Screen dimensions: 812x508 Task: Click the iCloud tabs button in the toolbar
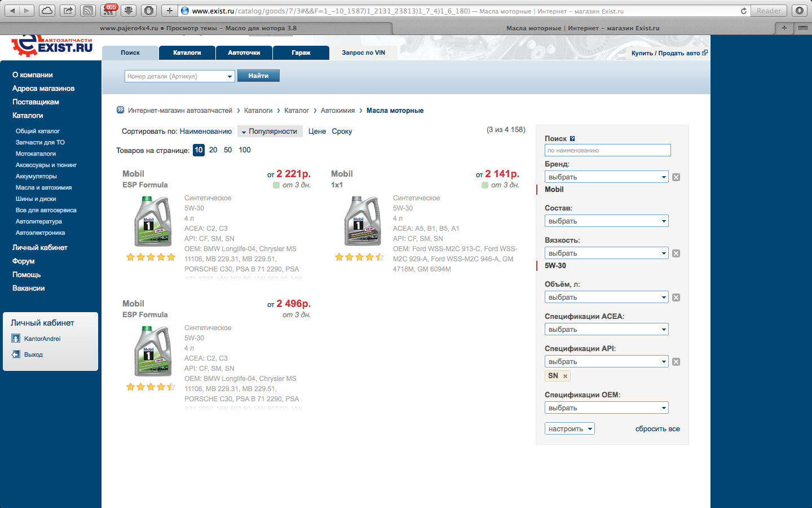pos(47,11)
